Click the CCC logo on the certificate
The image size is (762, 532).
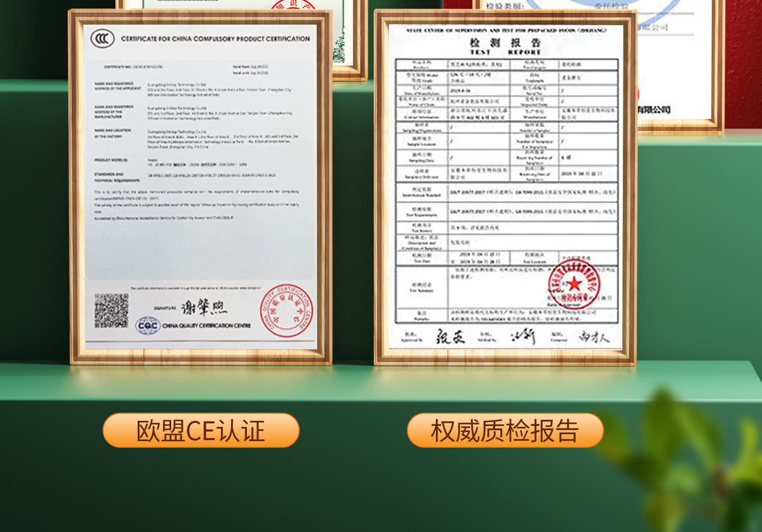tap(102, 39)
